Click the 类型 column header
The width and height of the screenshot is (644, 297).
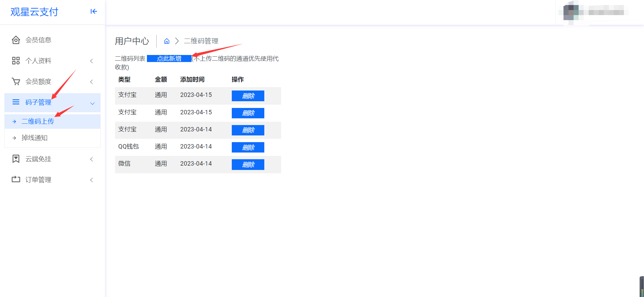pyautogui.click(x=124, y=79)
